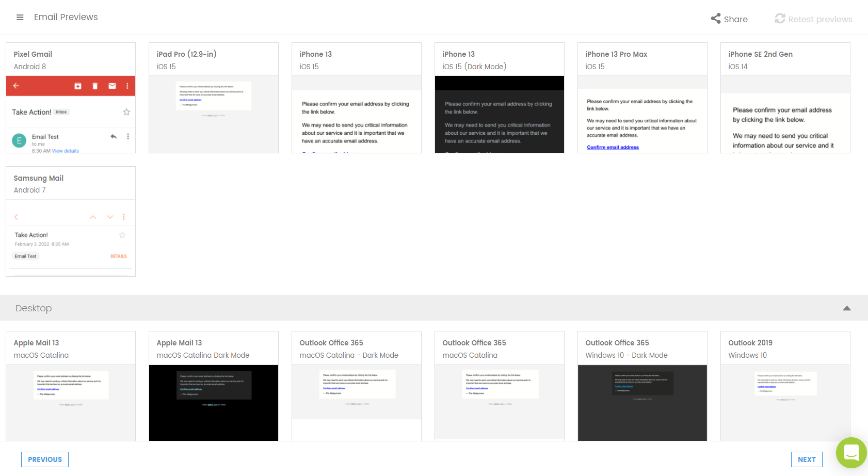Screen dimensions: 868x476
Task: Open the iPhone 13 Pro Max preview
Action: click(642, 98)
